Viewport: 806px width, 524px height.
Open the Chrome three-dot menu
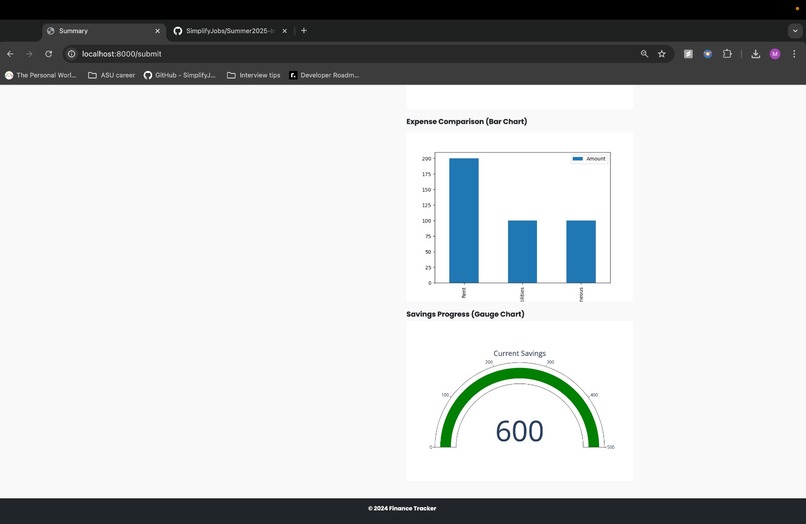coord(794,54)
